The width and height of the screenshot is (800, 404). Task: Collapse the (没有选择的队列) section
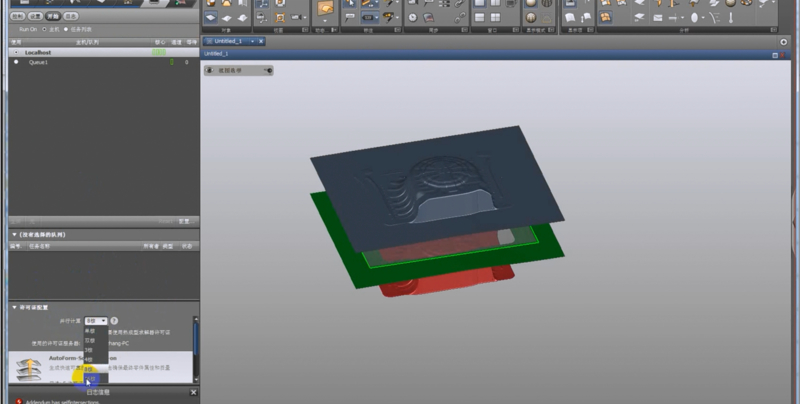tap(14, 235)
